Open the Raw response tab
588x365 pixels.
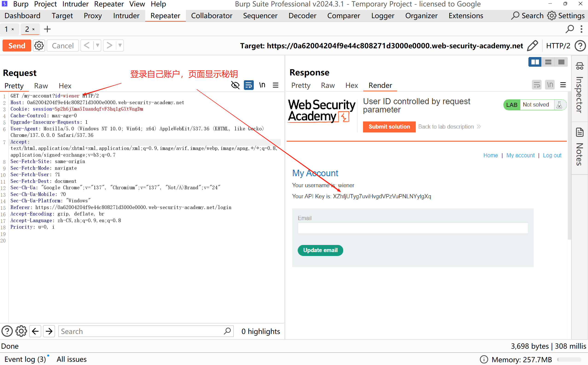tap(328, 85)
